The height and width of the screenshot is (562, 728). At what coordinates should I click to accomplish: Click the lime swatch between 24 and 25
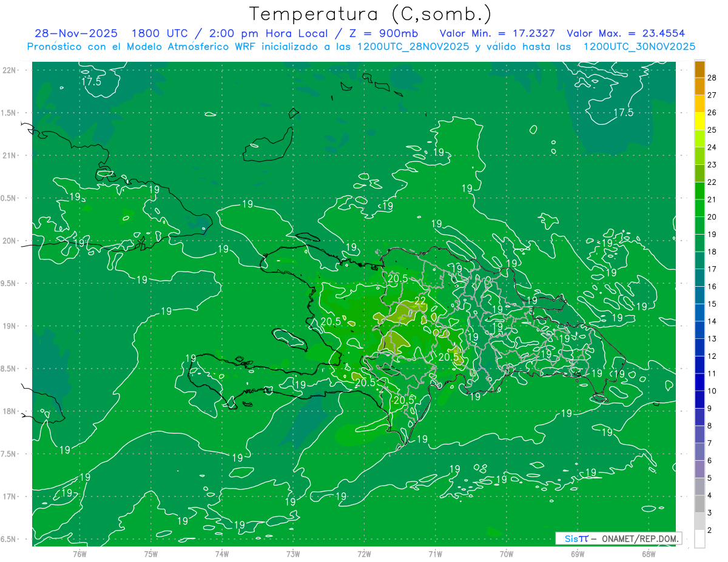tap(699, 139)
